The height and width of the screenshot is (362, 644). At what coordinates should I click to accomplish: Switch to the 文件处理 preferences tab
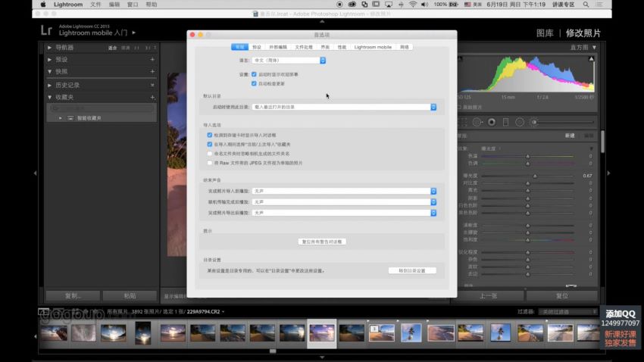pos(304,47)
